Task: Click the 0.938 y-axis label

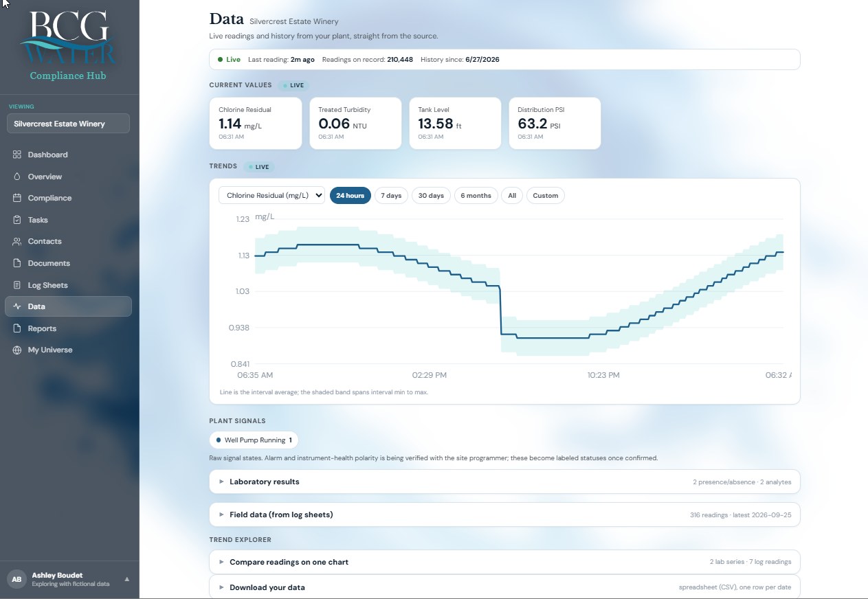Action: [239, 328]
